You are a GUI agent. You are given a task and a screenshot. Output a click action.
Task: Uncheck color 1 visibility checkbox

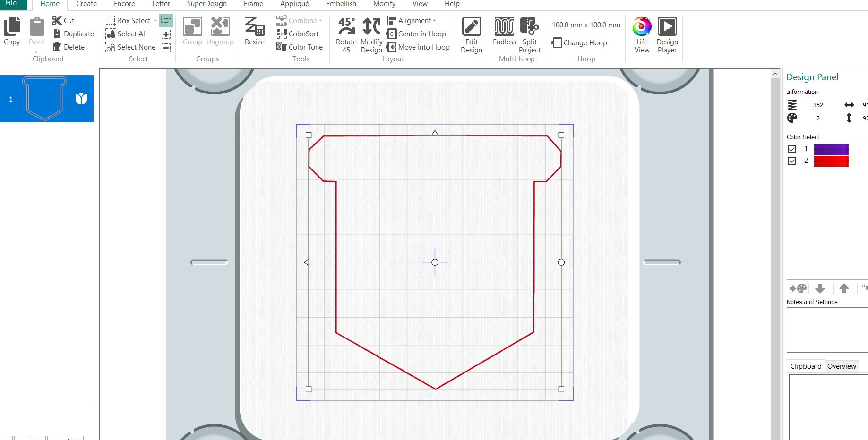coord(792,149)
